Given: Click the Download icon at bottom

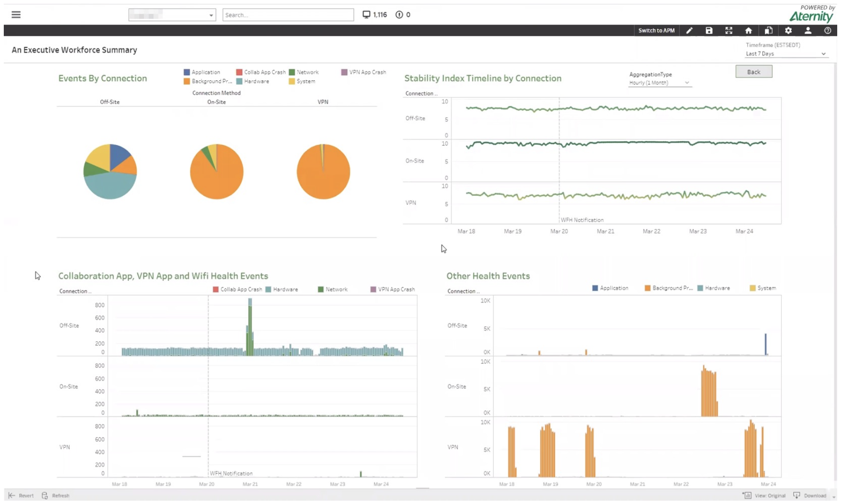Looking at the screenshot, I should (x=797, y=495).
